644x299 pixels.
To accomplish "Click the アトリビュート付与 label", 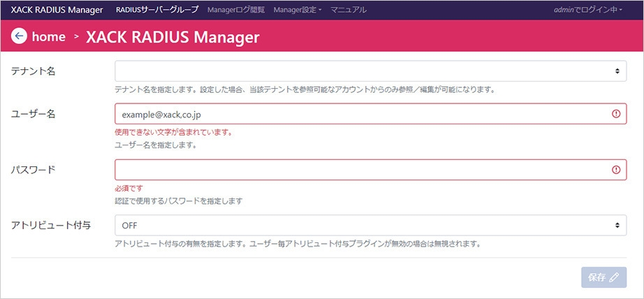I will (50, 225).
